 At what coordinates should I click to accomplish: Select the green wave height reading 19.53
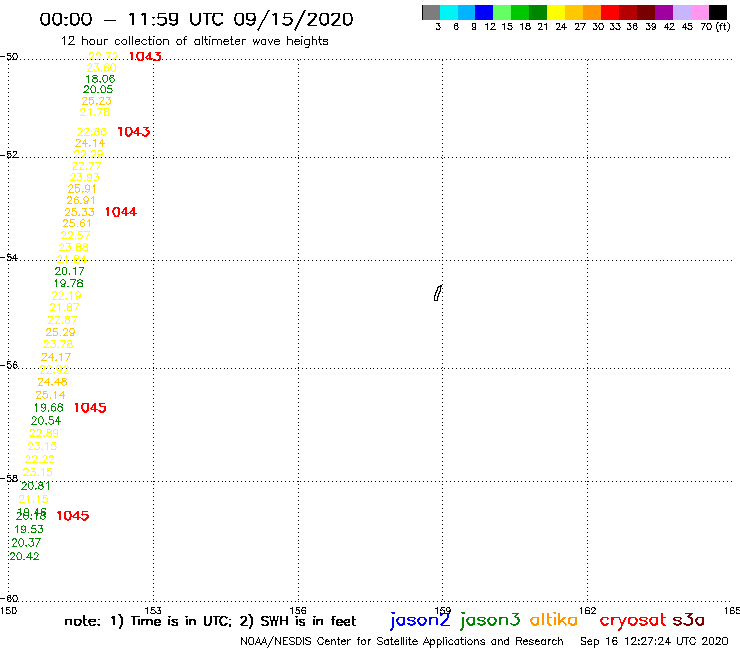[x=29, y=530]
